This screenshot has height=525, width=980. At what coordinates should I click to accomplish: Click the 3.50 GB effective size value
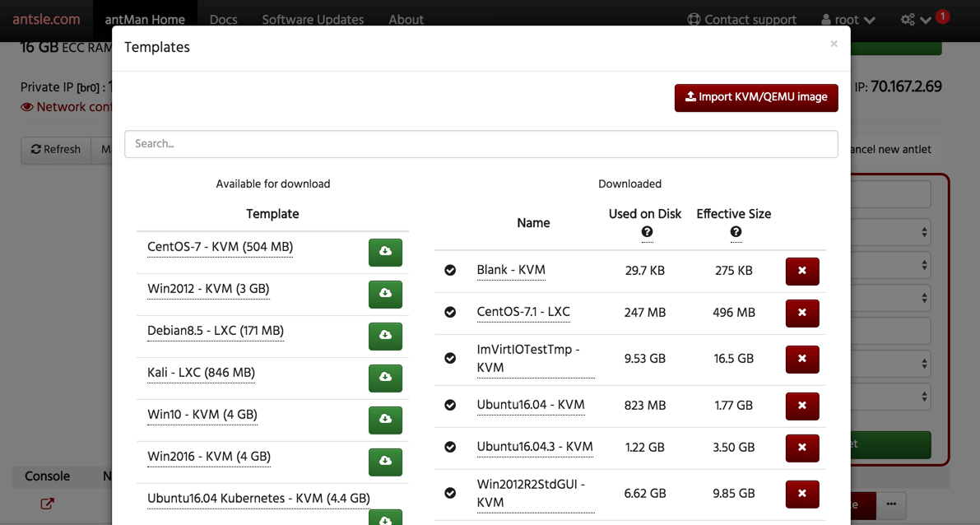[734, 448]
